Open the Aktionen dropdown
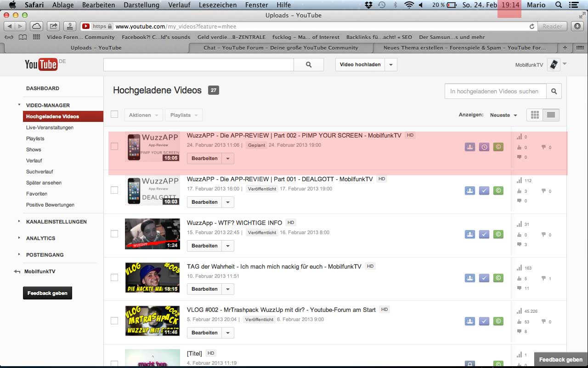 [143, 115]
